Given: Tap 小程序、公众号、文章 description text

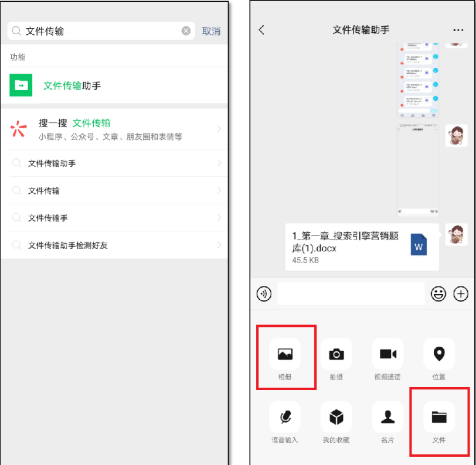Looking at the screenshot, I should [x=110, y=137].
